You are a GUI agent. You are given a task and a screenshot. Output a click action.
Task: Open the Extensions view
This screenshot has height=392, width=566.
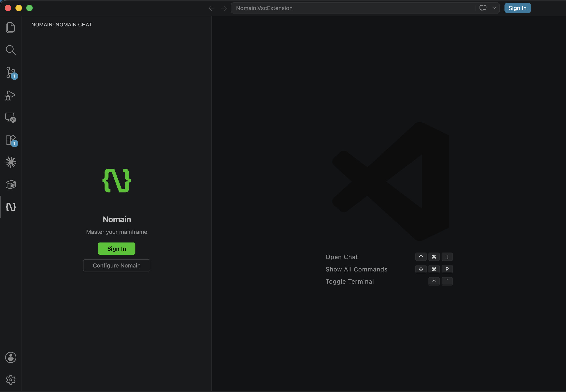point(11,140)
